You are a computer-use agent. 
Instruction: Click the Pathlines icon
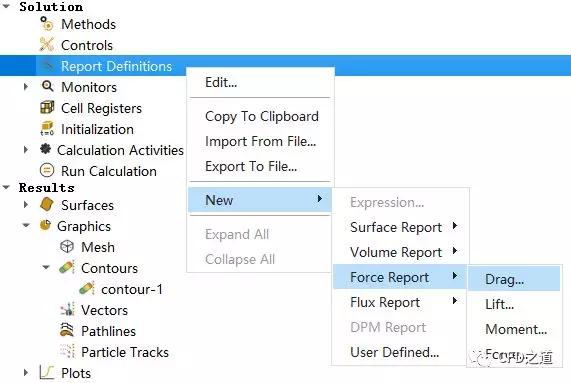click(67, 330)
